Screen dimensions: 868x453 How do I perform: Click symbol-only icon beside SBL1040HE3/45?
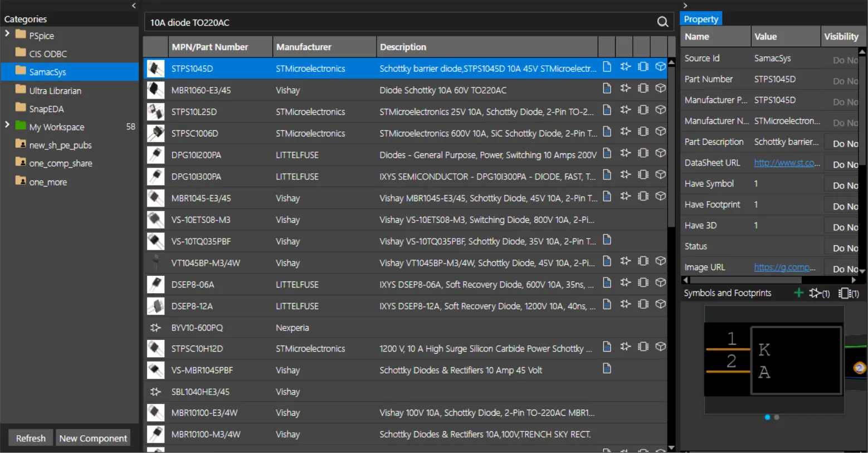tap(155, 392)
